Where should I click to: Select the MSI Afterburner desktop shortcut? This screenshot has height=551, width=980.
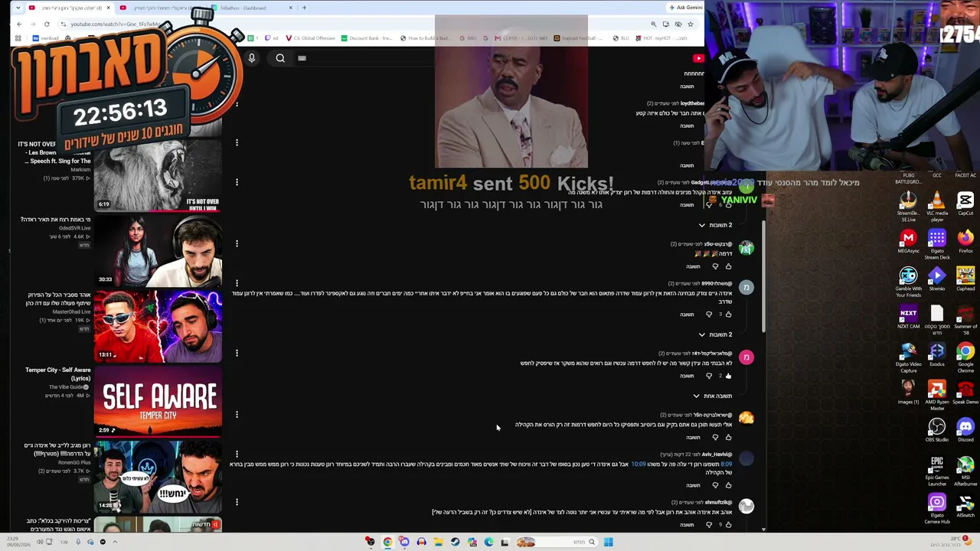click(x=965, y=471)
